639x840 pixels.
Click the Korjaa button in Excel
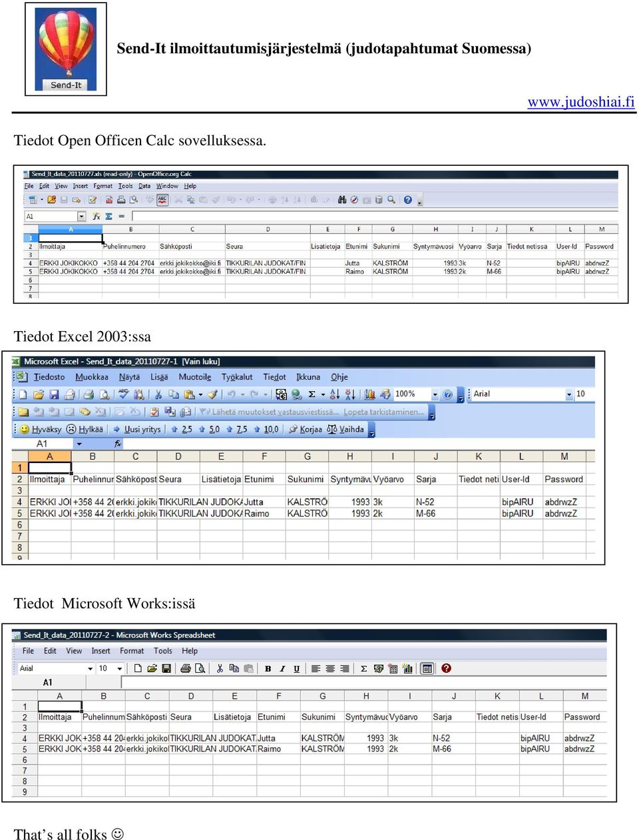click(306, 429)
